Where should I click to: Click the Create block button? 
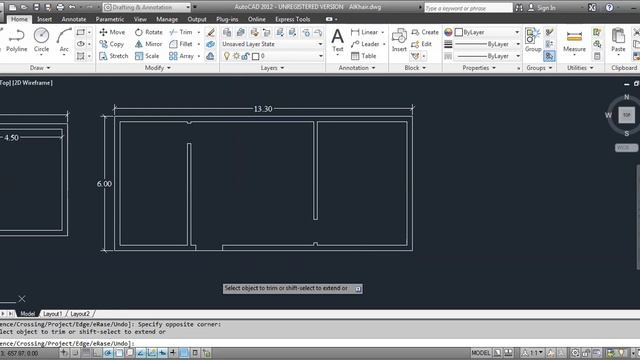425,32
